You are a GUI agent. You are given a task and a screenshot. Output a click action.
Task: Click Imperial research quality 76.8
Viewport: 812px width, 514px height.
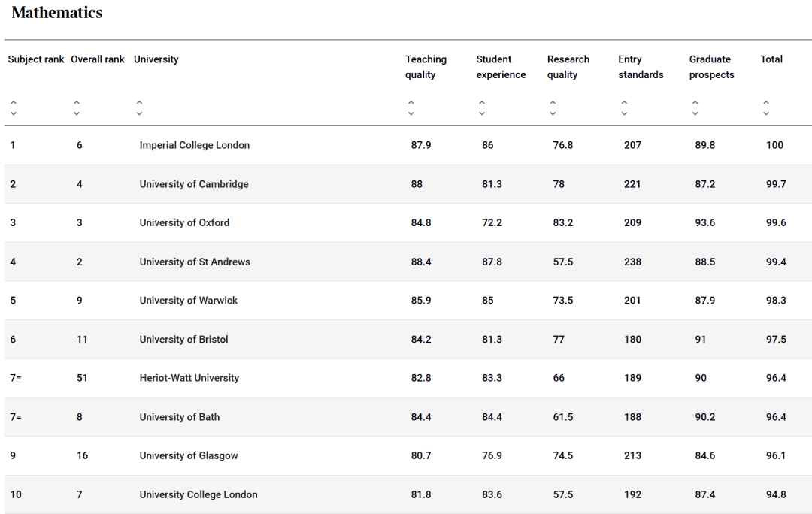(563, 146)
